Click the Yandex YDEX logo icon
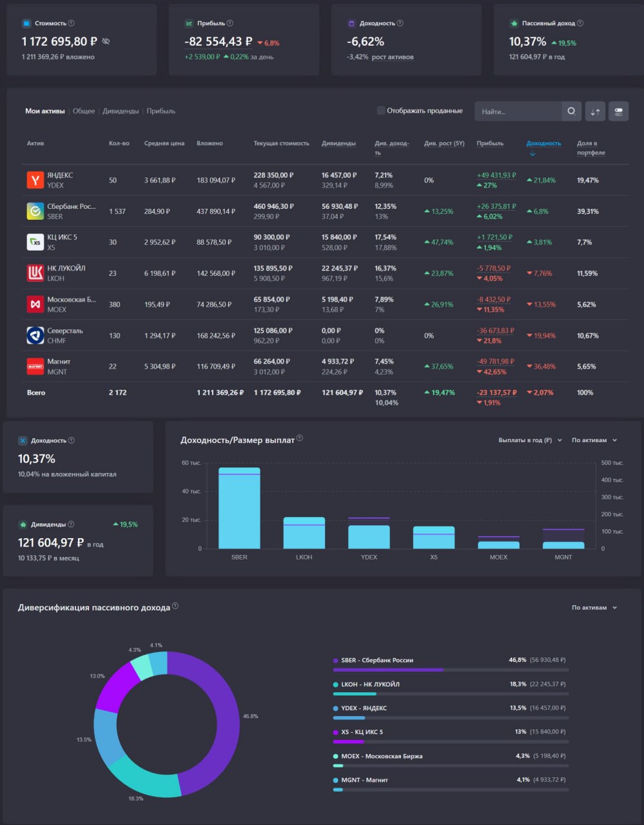Screen dimensions: 644x825 (x=35, y=180)
